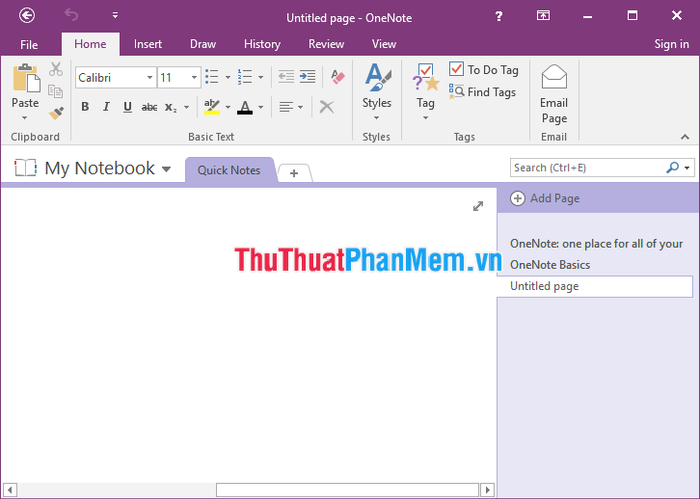Expand the My Notebook dropdown
This screenshot has height=499, width=700.
(x=167, y=169)
